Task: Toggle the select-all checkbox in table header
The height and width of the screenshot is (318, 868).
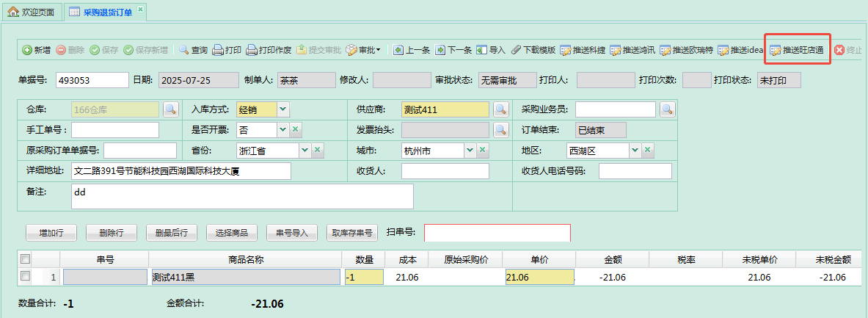Action: click(26, 259)
